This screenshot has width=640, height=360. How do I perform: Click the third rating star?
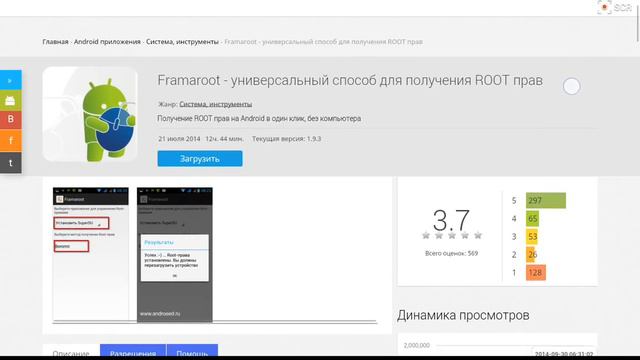click(452, 235)
